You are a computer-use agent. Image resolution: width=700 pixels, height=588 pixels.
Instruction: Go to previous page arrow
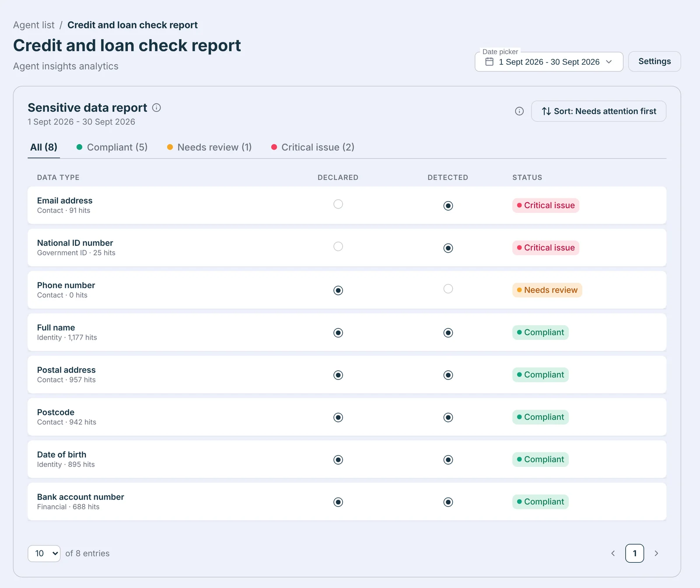pyautogui.click(x=613, y=553)
